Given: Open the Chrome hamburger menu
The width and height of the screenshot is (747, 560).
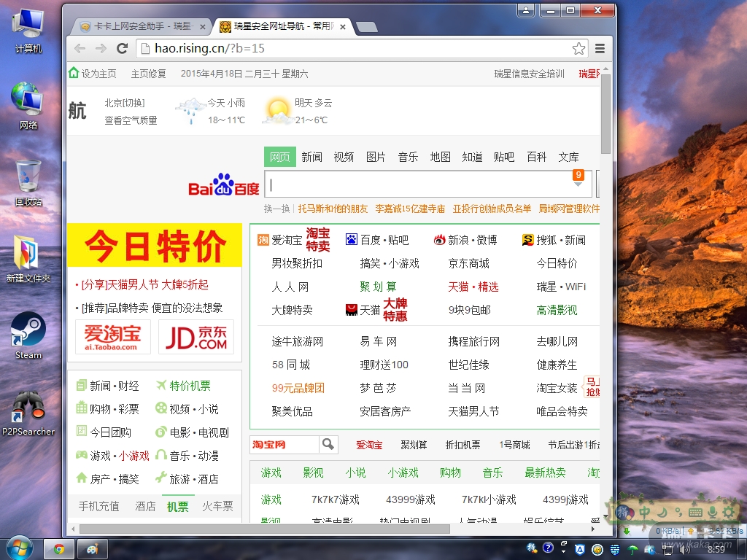Looking at the screenshot, I should (x=600, y=48).
